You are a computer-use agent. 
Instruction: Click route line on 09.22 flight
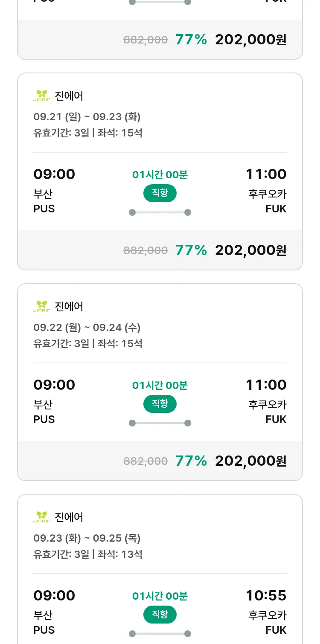160,423
